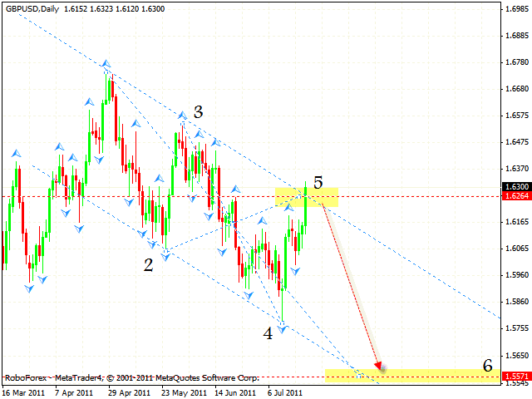Click the GBPUSD,Daily chart title text
Screen dimensions: 532x399
point(32,9)
